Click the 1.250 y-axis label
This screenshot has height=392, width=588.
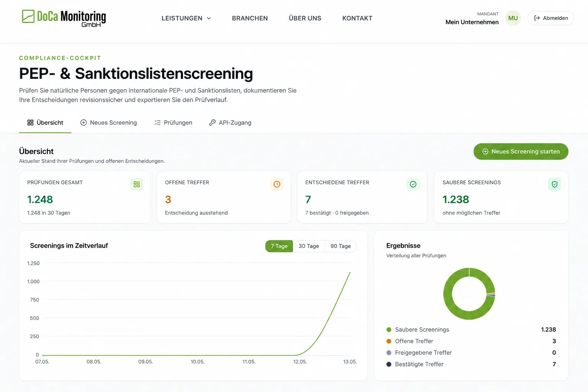pyautogui.click(x=33, y=263)
